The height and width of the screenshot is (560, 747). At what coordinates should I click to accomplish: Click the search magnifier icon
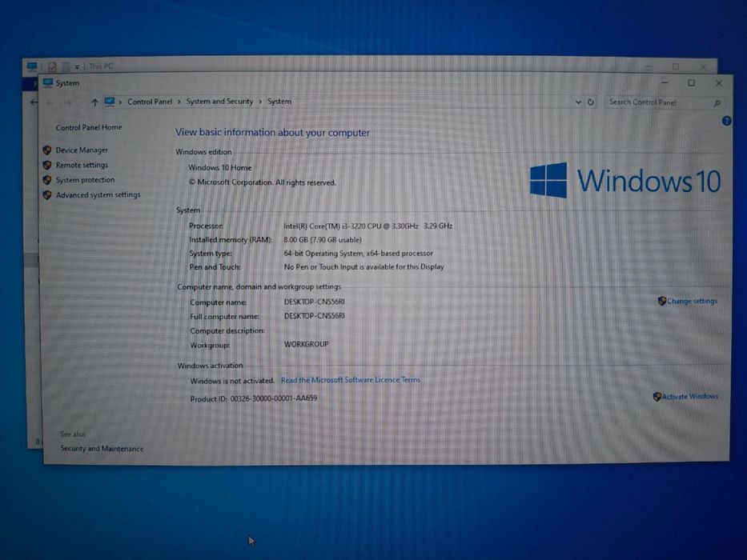[717, 103]
